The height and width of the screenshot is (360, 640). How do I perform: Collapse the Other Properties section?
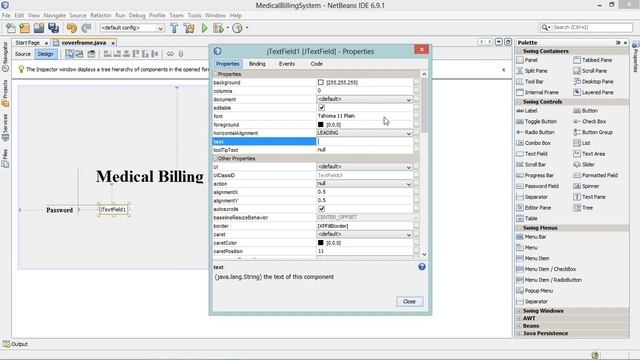215,158
